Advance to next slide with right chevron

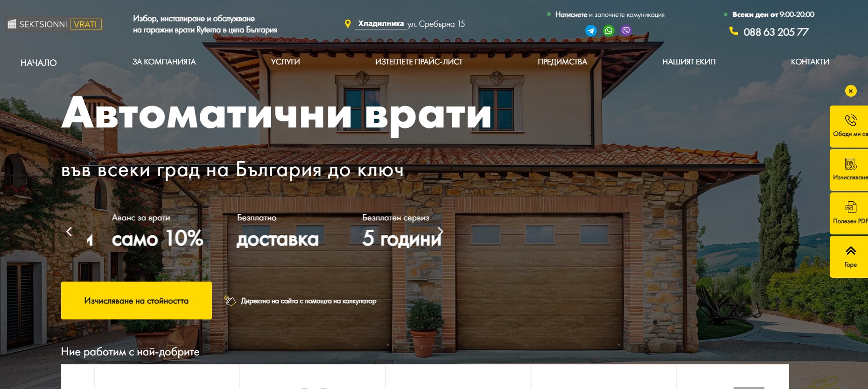[440, 232]
